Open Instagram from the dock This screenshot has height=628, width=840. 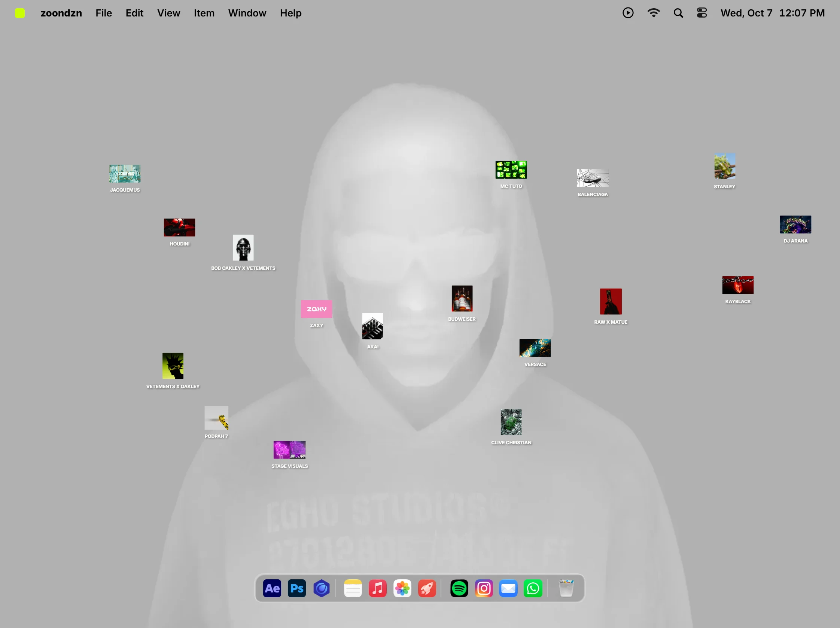(x=484, y=588)
